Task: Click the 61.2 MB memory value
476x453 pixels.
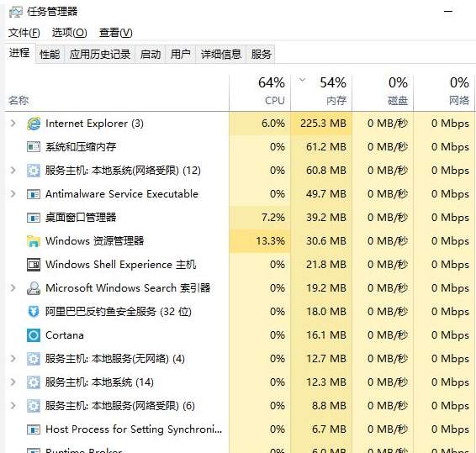Action: click(326, 147)
